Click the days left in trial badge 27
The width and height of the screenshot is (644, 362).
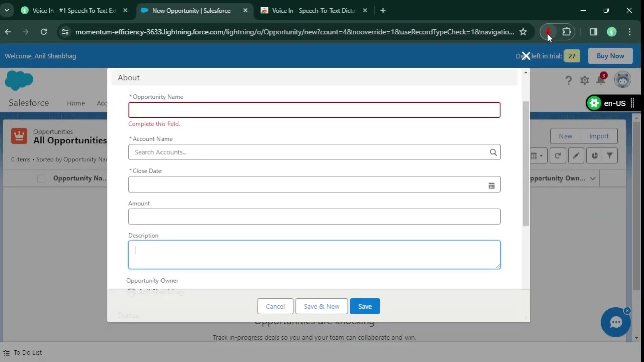point(572,56)
